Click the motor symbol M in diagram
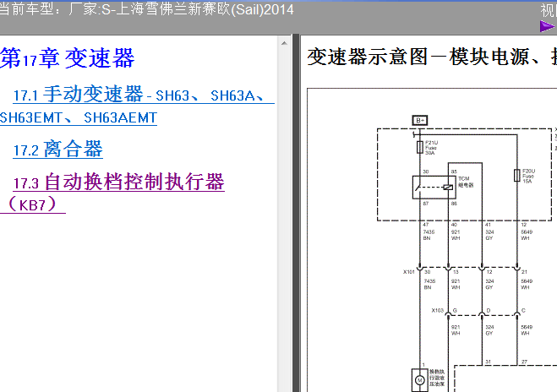557x392 pixels. click(x=419, y=380)
